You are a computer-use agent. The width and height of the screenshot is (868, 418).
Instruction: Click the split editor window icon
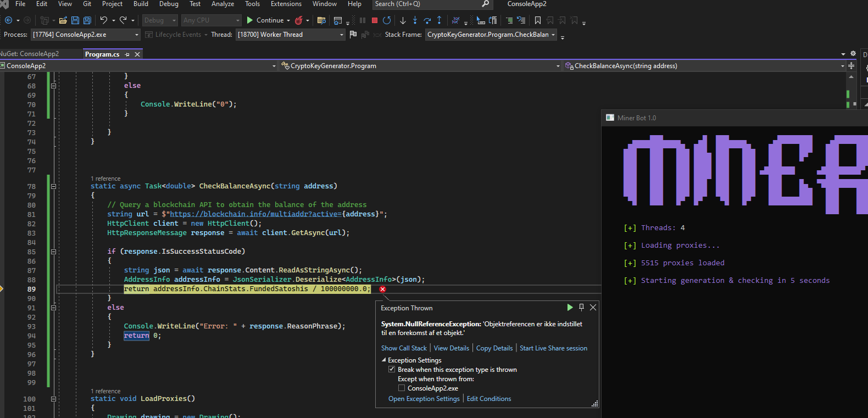pyautogui.click(x=851, y=66)
